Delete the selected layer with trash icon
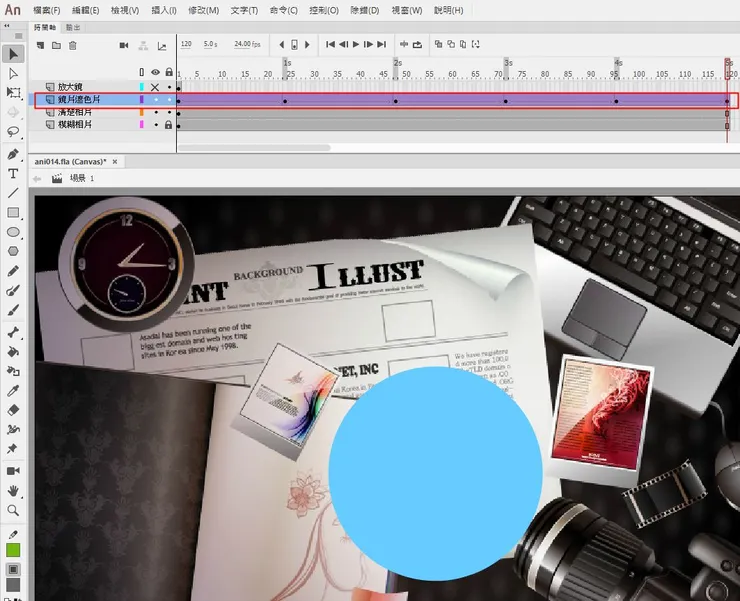Viewport: 740px width, 601px height. pyautogui.click(x=72, y=45)
